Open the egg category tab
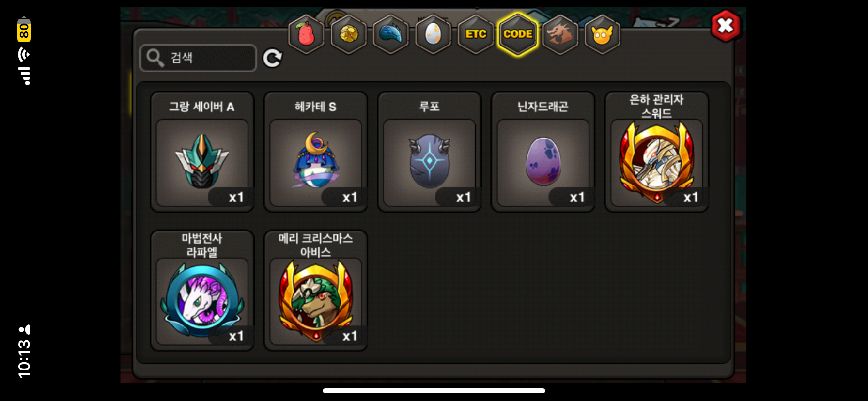The height and width of the screenshot is (401, 868). [434, 34]
